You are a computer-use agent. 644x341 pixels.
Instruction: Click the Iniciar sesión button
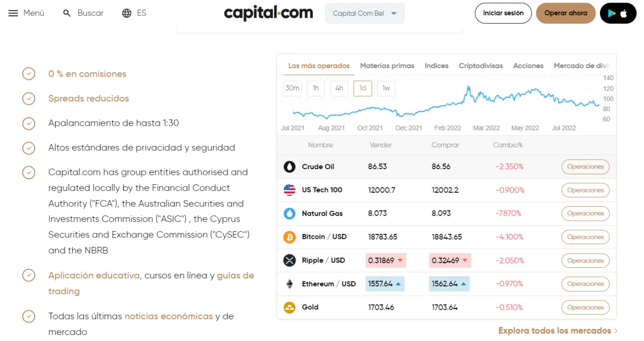point(503,13)
